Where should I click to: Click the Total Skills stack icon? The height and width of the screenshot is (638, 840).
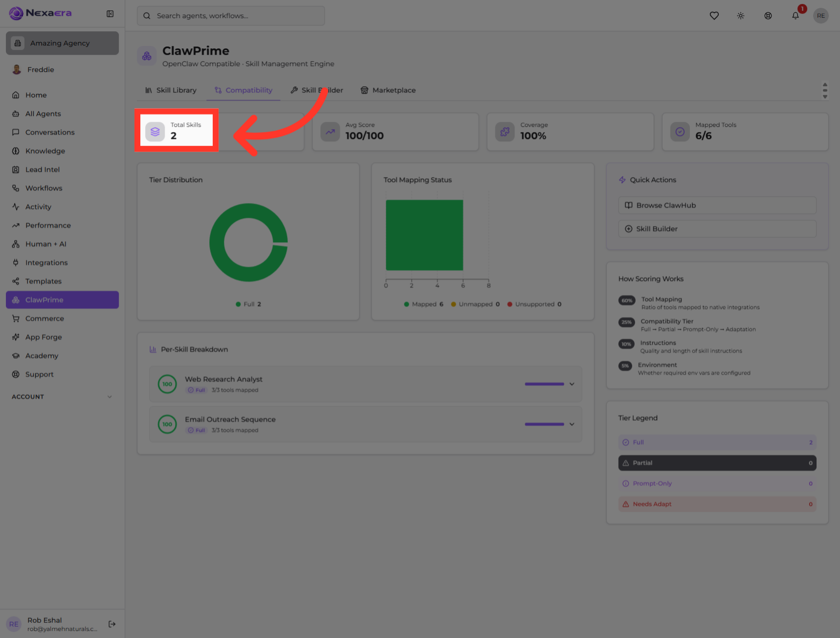coord(155,132)
